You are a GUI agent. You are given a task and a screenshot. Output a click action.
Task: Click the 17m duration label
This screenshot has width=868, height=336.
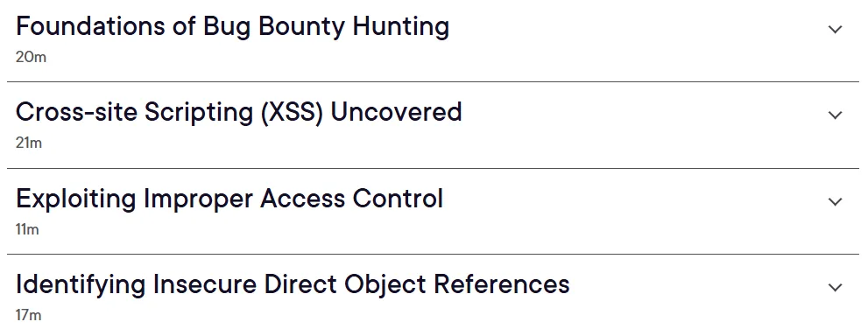(28, 316)
